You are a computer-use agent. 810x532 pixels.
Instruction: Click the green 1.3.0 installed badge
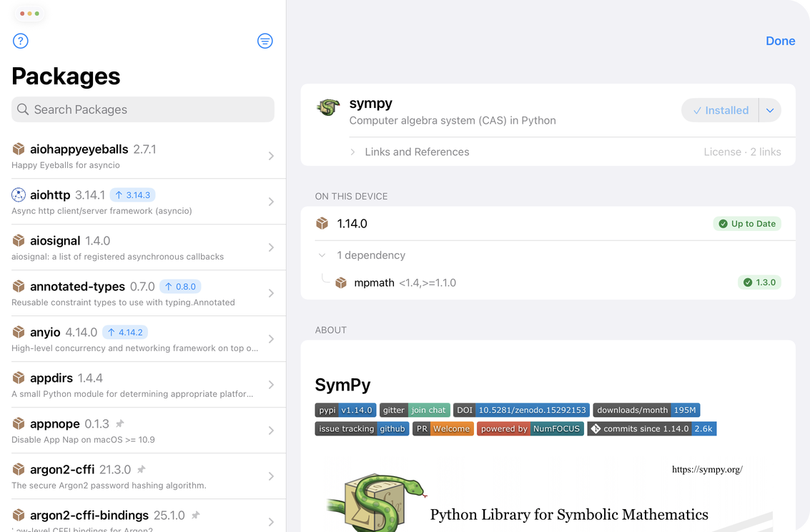coord(759,282)
